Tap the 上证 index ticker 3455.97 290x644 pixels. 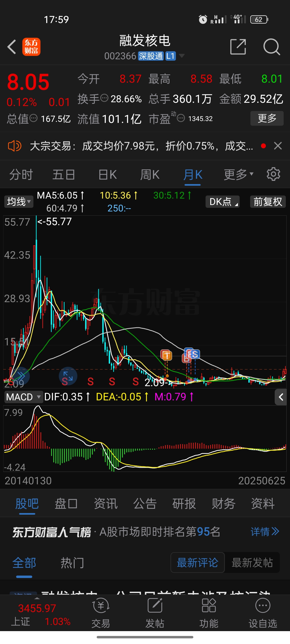[37, 608]
